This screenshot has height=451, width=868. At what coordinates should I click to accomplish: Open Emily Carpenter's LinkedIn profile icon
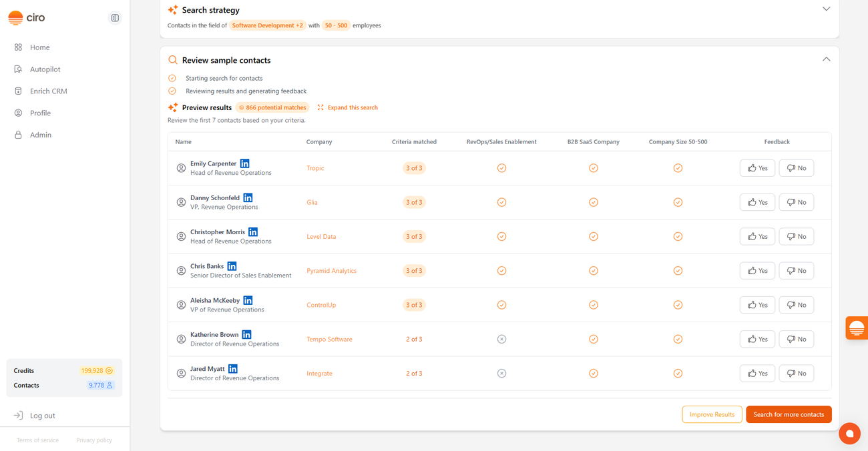[x=245, y=163]
